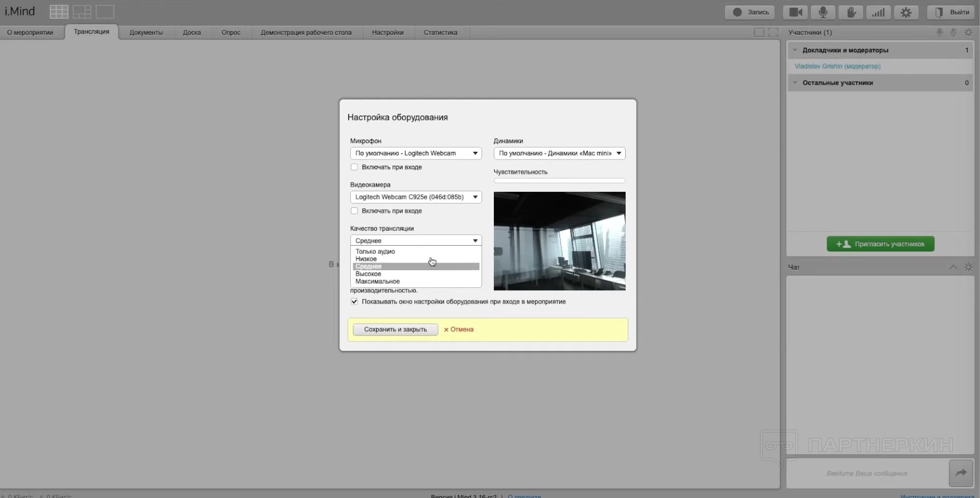
Task: Open the Статистика tab
Action: (x=440, y=32)
